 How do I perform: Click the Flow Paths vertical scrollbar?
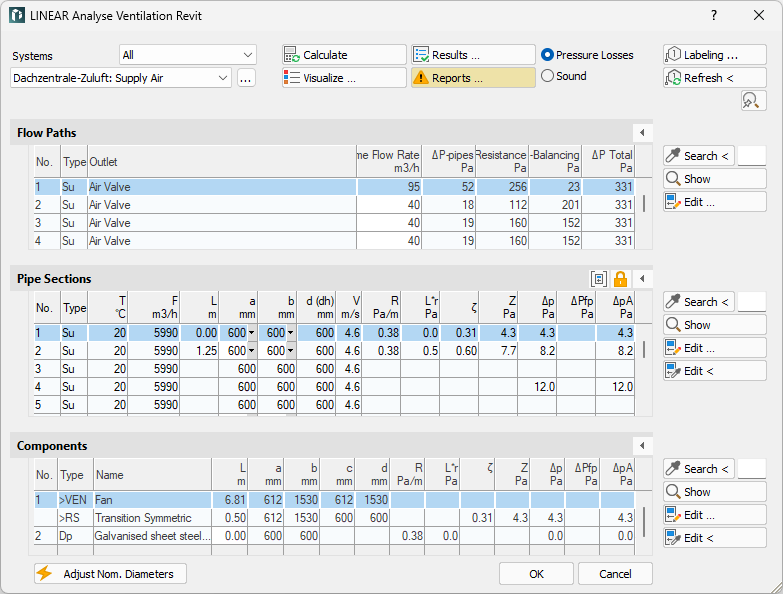point(644,203)
